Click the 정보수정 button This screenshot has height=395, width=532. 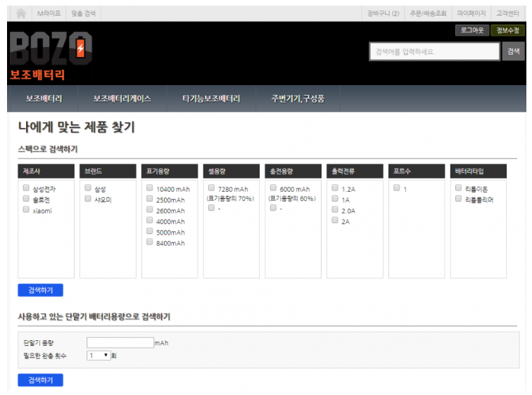pyautogui.click(x=507, y=30)
